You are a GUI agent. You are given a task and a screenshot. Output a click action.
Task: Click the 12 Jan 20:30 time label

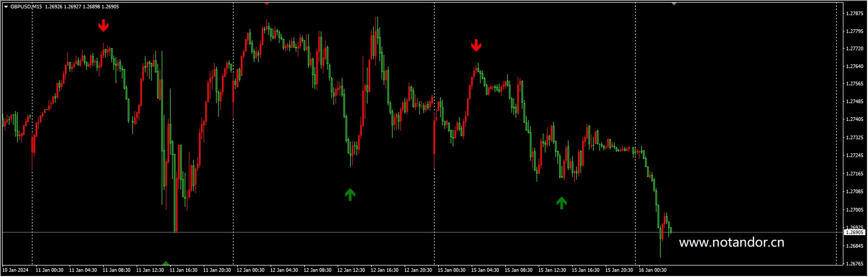point(418,270)
